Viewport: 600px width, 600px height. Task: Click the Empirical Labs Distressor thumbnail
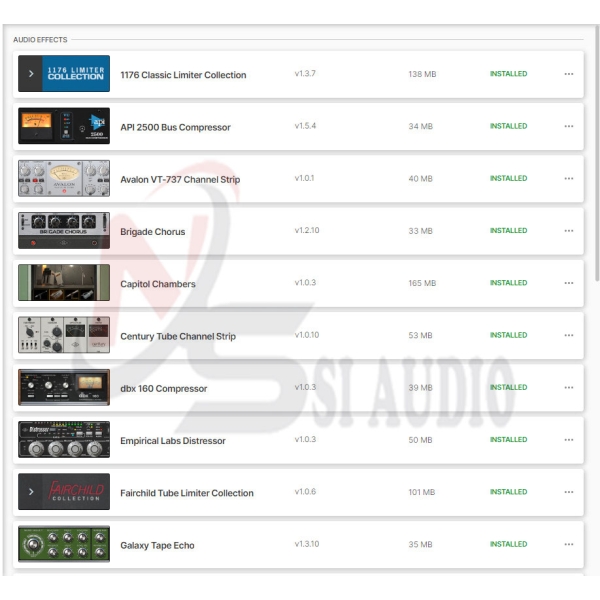click(x=64, y=440)
